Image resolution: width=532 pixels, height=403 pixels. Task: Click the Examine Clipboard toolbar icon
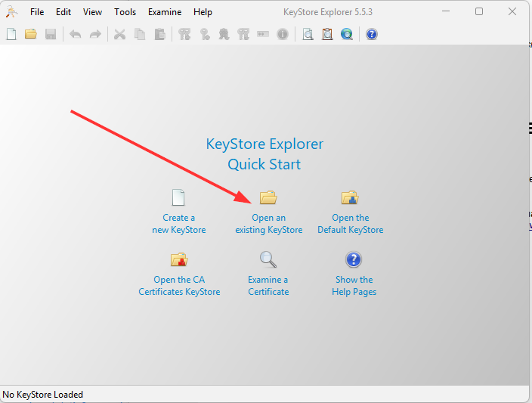(x=327, y=34)
